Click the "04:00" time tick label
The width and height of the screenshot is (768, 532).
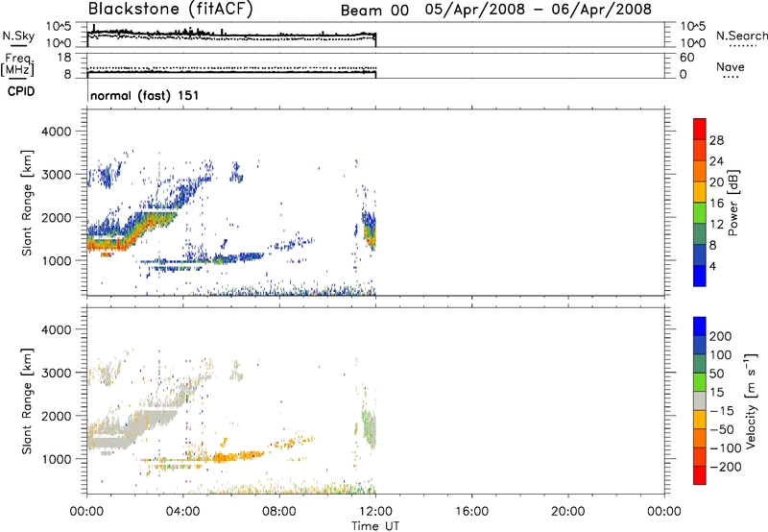click(x=182, y=512)
